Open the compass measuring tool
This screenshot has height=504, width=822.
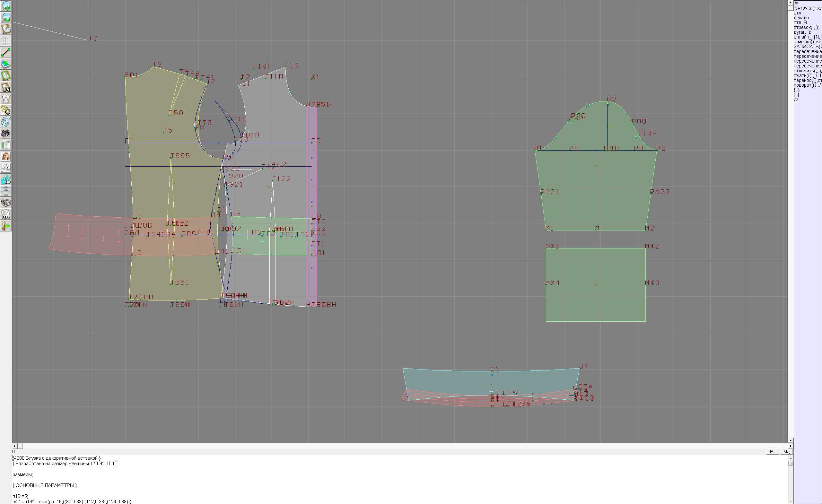click(6, 99)
